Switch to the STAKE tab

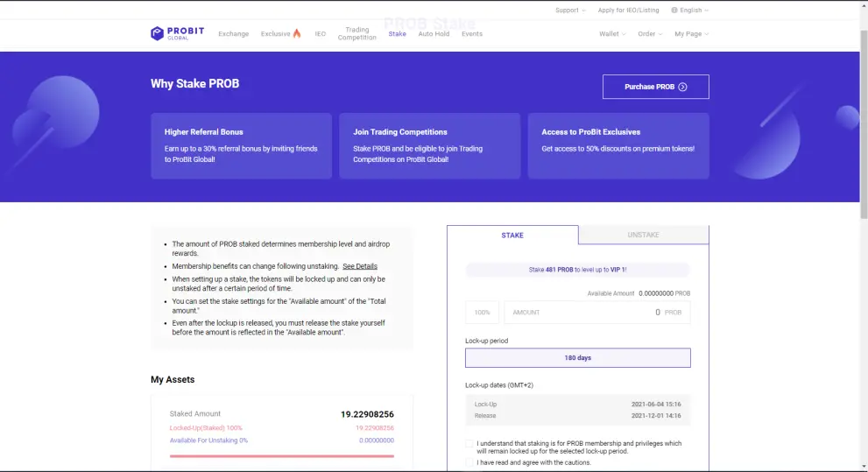click(x=512, y=236)
